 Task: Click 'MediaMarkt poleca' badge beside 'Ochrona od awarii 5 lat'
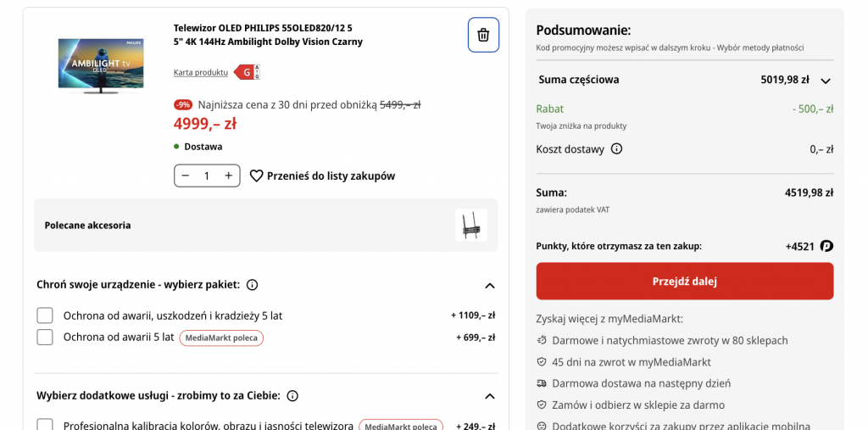tap(221, 338)
